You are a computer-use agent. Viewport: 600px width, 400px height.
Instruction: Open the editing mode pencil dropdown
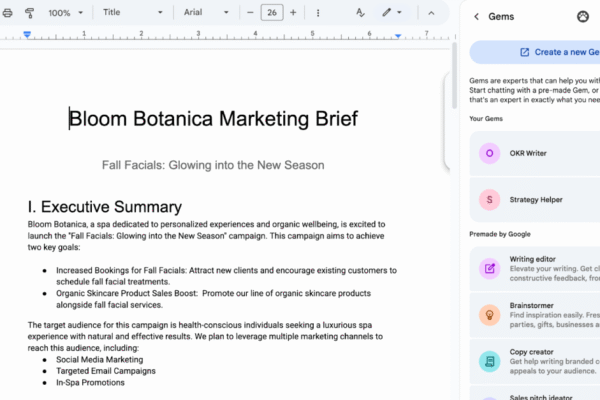coord(391,13)
